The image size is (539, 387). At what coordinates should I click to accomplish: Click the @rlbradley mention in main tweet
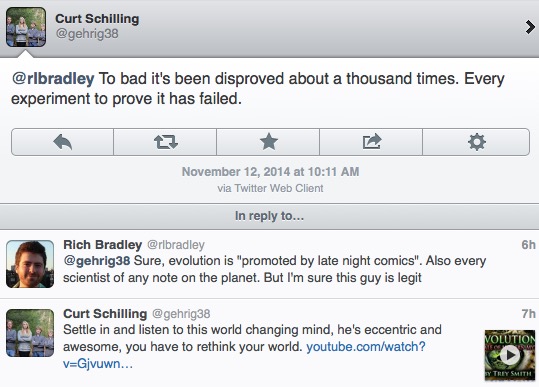[x=53, y=79]
